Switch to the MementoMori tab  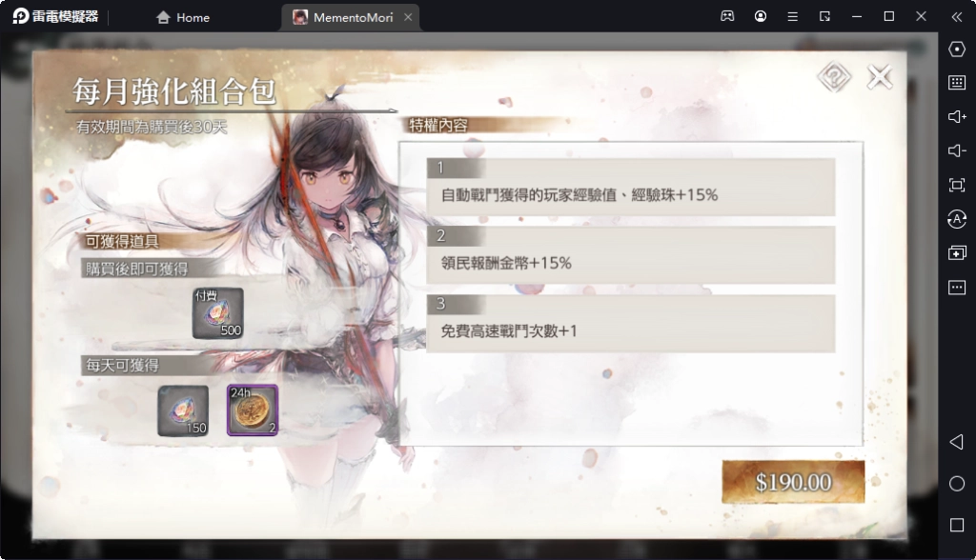[x=344, y=17]
